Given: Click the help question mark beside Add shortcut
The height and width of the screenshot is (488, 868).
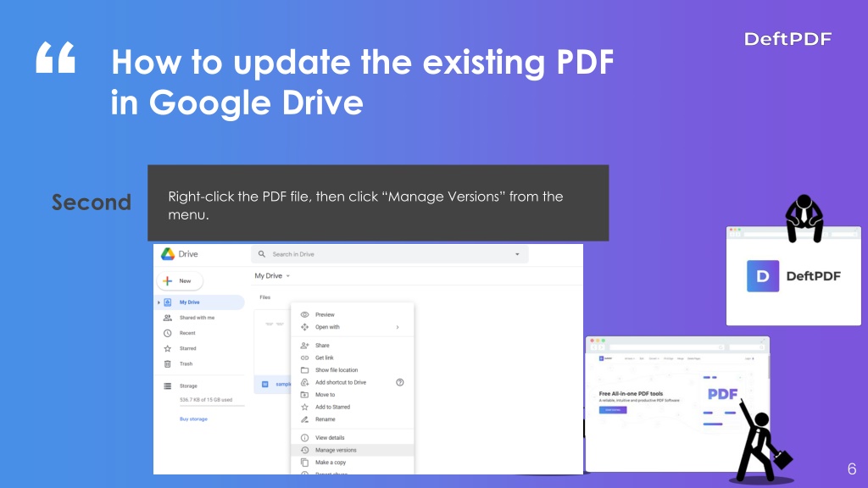Looking at the screenshot, I should click(x=400, y=382).
